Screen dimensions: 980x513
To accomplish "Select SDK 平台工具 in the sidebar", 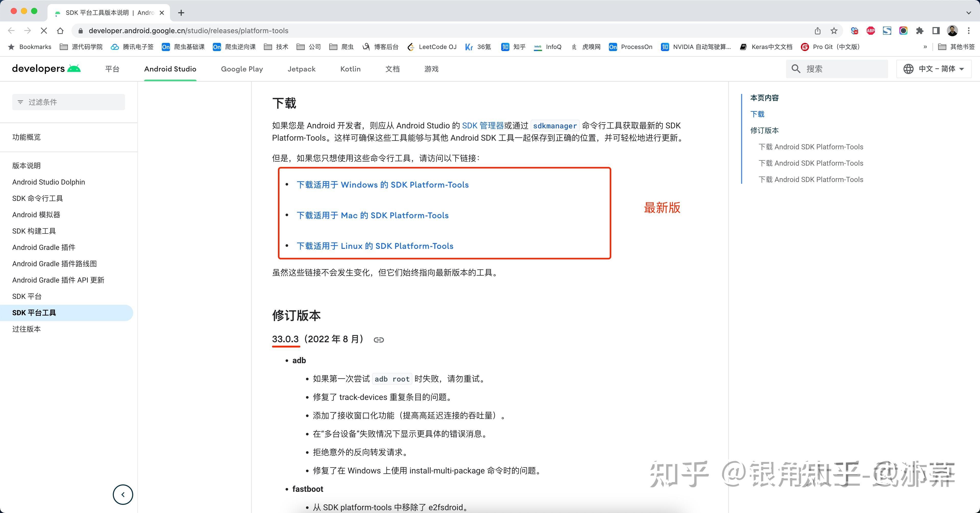I will click(67, 313).
